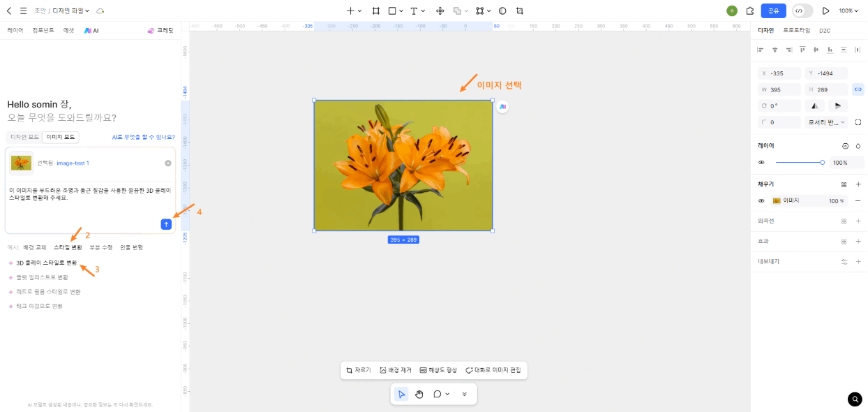Open the hamburger main menu
Image resolution: width=868 pixels, height=412 pixels.
[23, 10]
